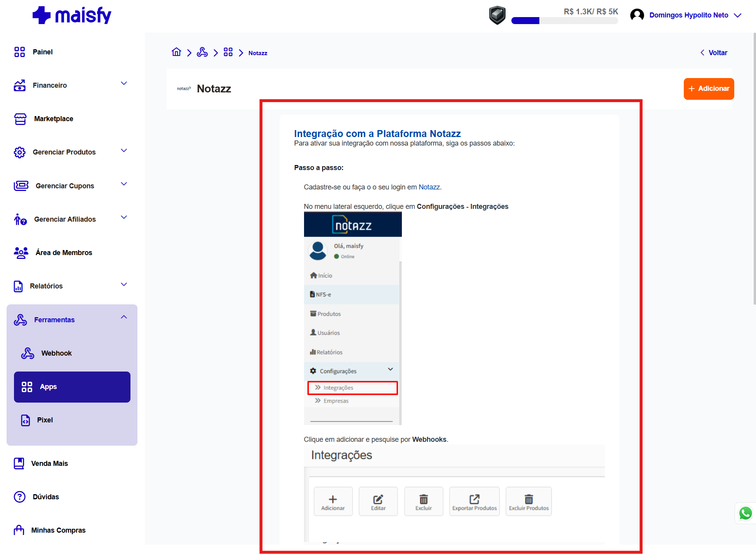The image size is (756, 554).
Task: Click the Domingos Hypolito Neto username
Action: pyautogui.click(x=688, y=15)
